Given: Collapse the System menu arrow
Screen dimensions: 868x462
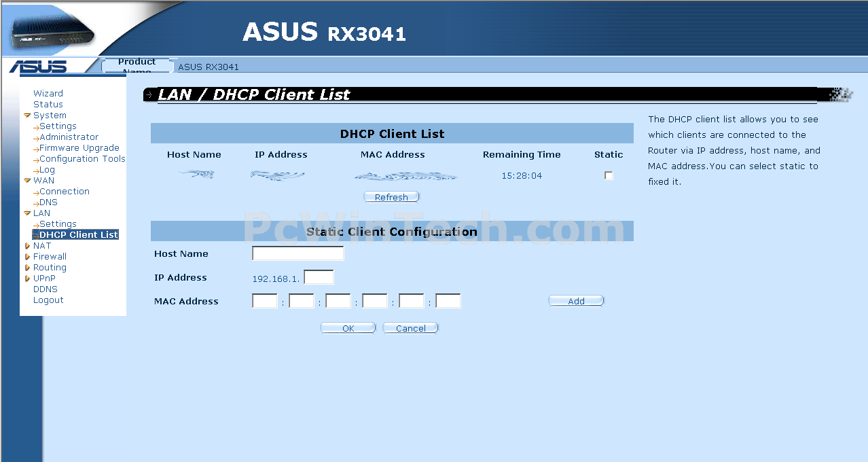Looking at the screenshot, I should click(x=27, y=115).
